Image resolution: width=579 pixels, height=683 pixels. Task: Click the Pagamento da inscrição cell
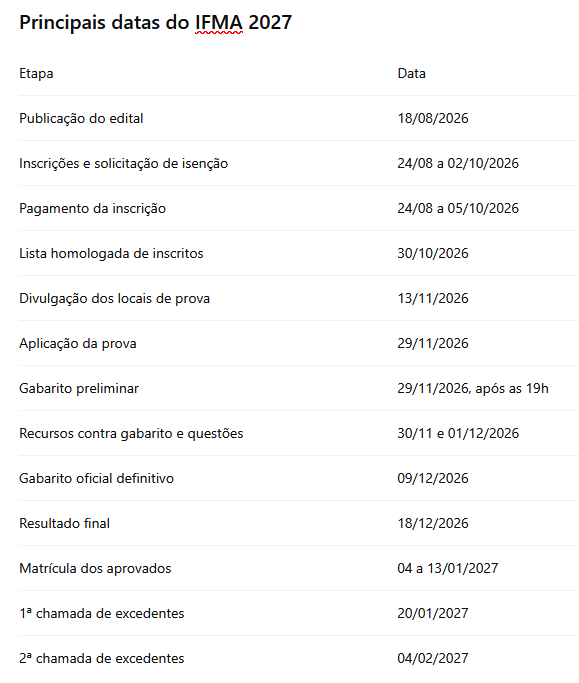pyautogui.click(x=92, y=208)
